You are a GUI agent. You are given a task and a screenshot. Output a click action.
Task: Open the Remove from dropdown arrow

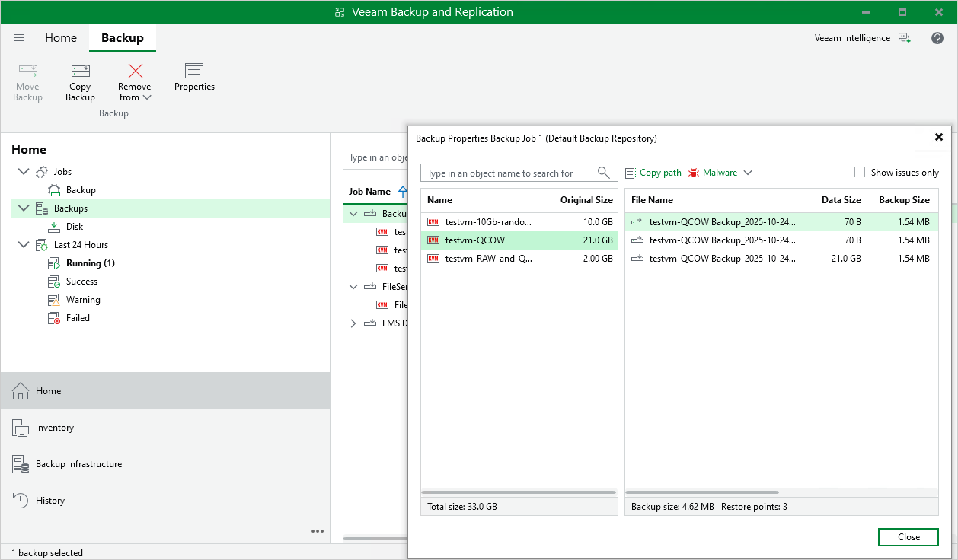pos(148,97)
